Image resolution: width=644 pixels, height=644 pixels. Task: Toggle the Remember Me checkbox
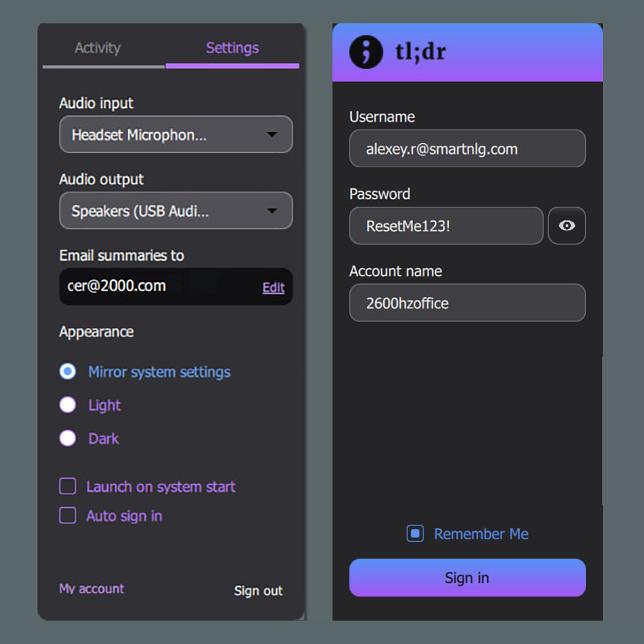(415, 534)
